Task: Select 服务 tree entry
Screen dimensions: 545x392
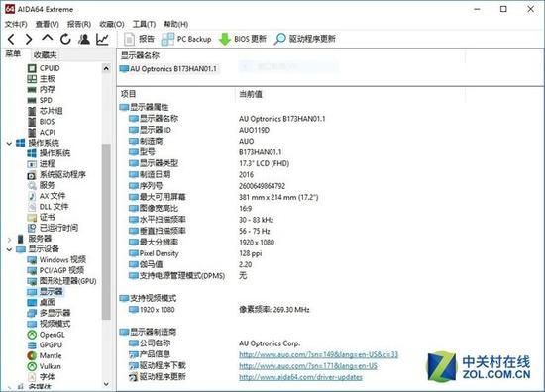Action: pos(41,185)
